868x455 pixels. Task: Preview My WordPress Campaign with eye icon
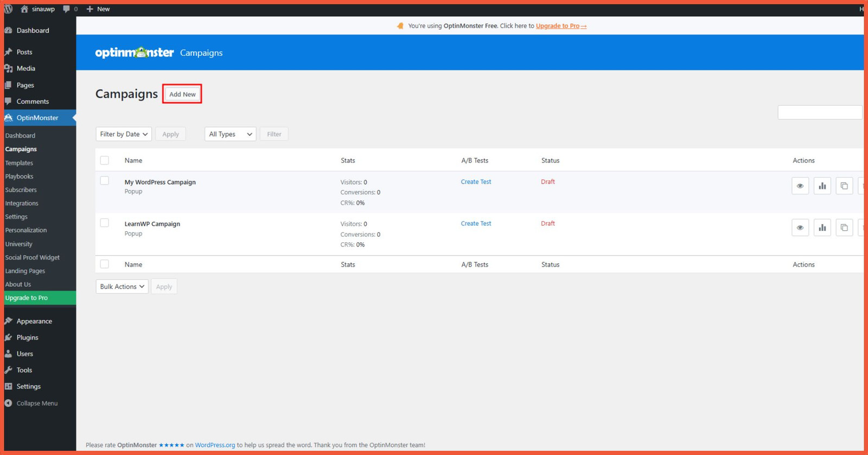[800, 186]
